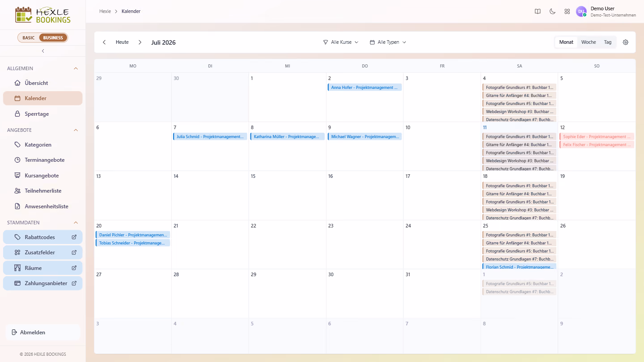The image size is (644, 362).
Task: Open external link icon beside Zahlungsanbieter
Action: 74,283
